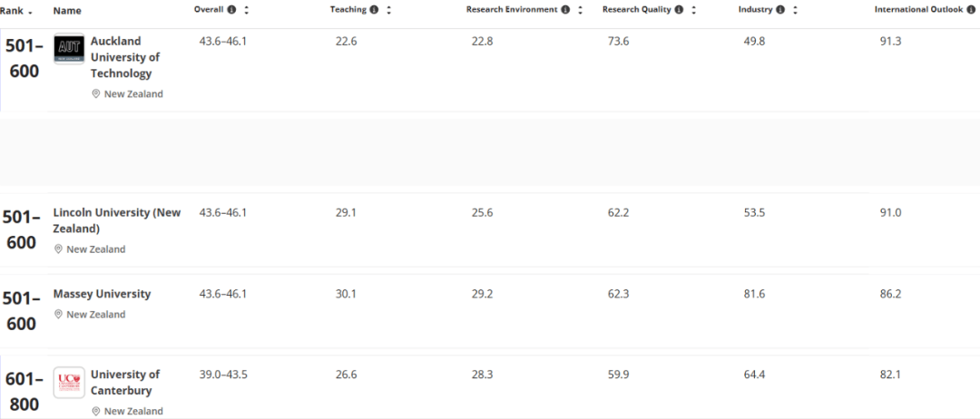Open the University of Canterbury link
Image resolution: width=980 pixels, height=419 pixels.
125,382
